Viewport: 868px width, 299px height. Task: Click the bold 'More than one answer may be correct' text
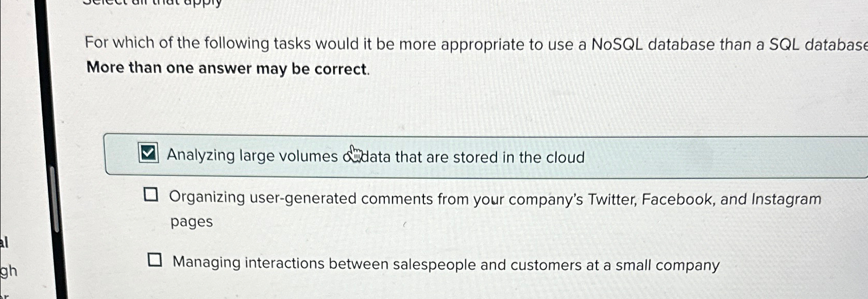pyautogui.click(x=227, y=68)
